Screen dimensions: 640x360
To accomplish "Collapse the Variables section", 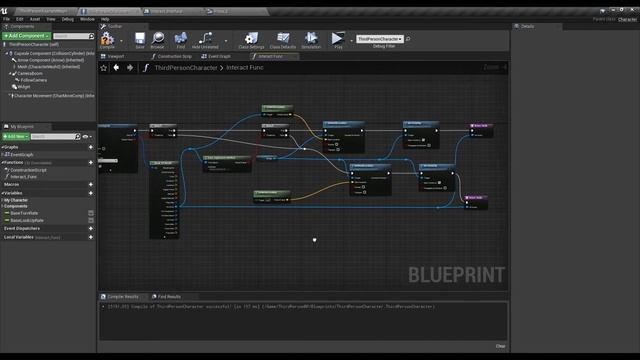I will (2, 193).
